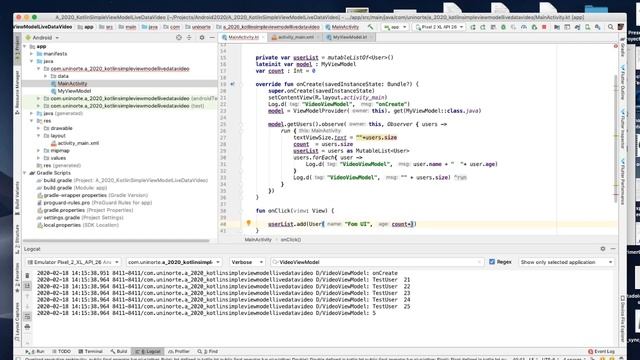640x360 pixels.
Task: Collapse the app module tree node
Action: point(25,47)
